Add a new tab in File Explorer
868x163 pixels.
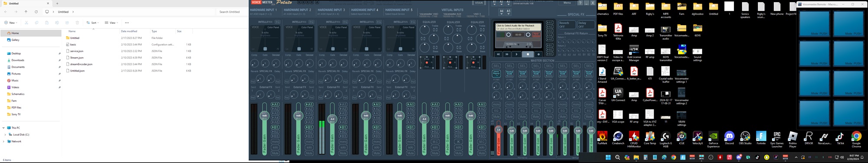[x=57, y=3]
